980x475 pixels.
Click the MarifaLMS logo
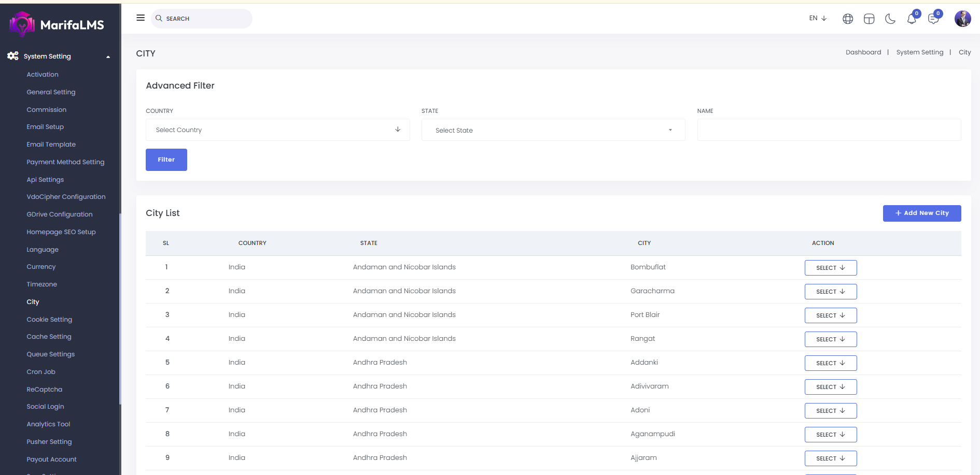(57, 24)
